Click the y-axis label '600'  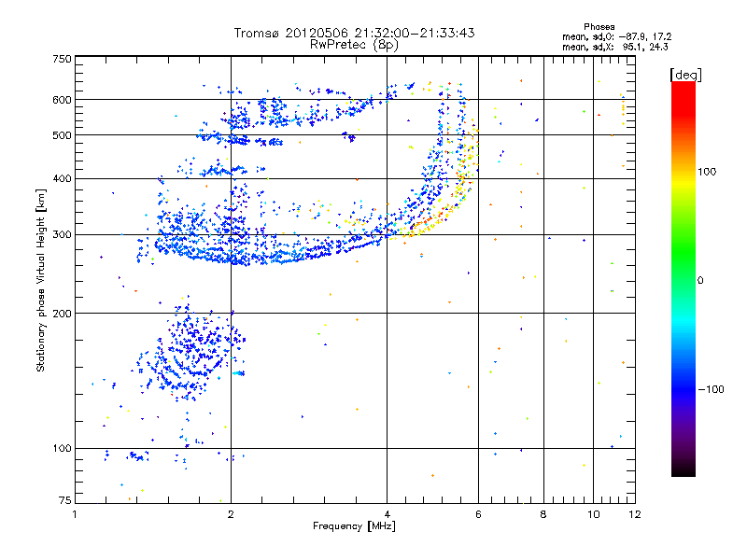62,100
